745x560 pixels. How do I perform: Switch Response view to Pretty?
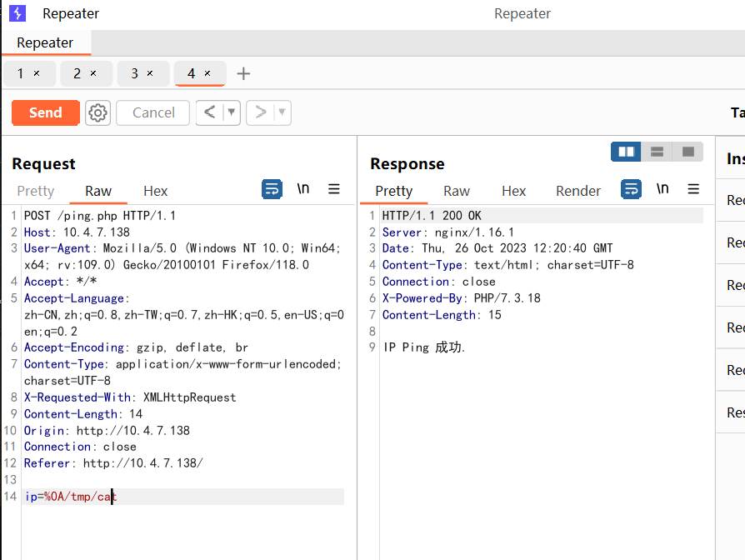(394, 191)
